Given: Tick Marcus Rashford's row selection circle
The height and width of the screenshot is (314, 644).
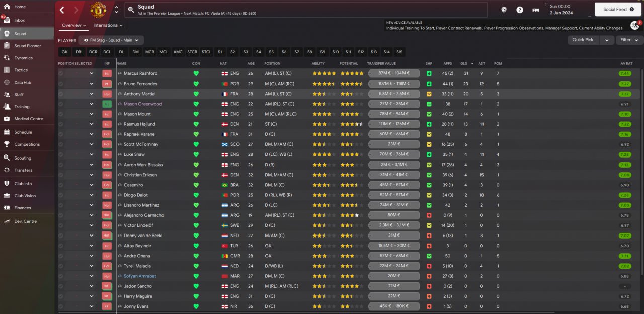Looking at the screenshot, I should point(61,73).
